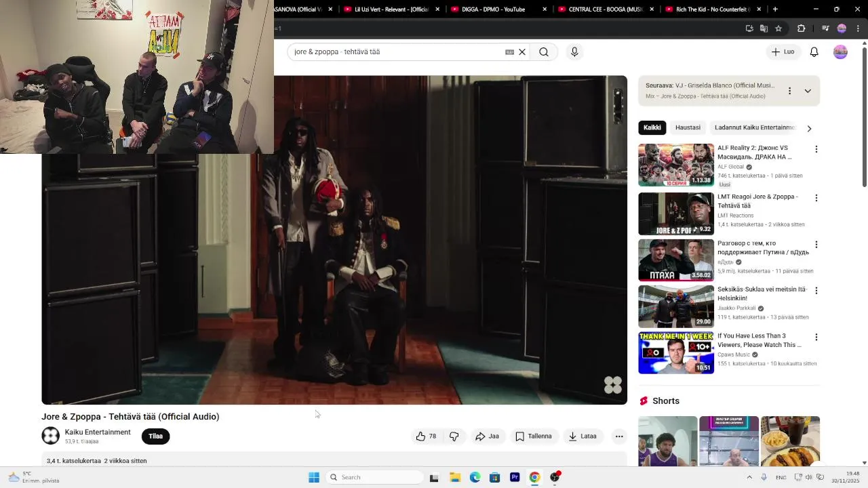Screen dimensions: 868x488
Task: Start voice search with the microphone
Action: (574, 52)
